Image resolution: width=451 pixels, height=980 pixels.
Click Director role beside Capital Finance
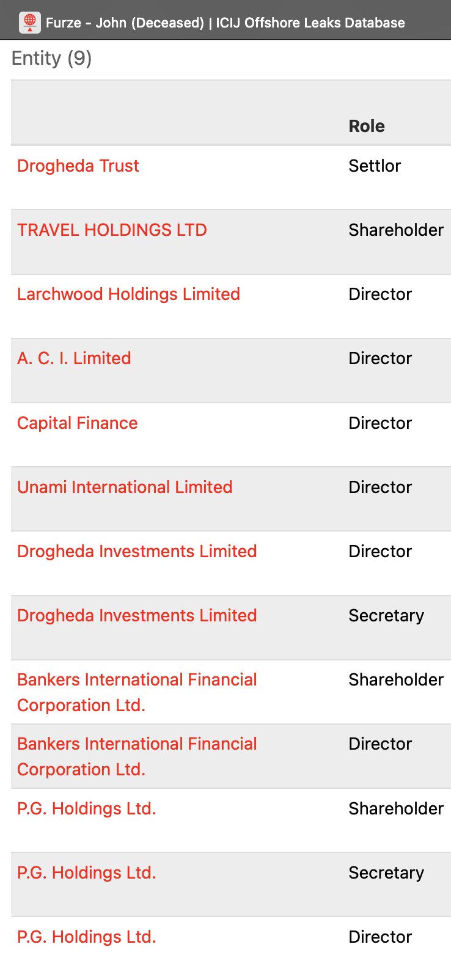click(380, 423)
